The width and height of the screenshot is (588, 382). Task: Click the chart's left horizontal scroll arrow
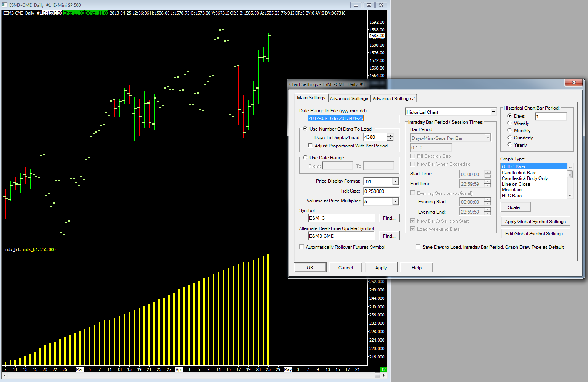coord(4,376)
